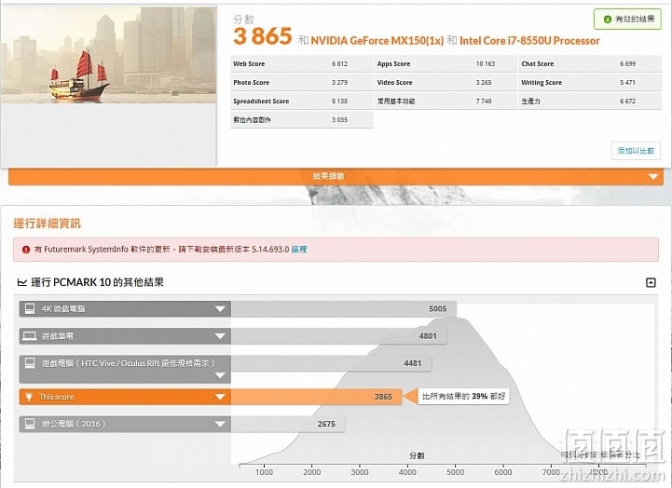Expand the This score row dropdown
The width and height of the screenshot is (672, 488).
pyautogui.click(x=220, y=397)
